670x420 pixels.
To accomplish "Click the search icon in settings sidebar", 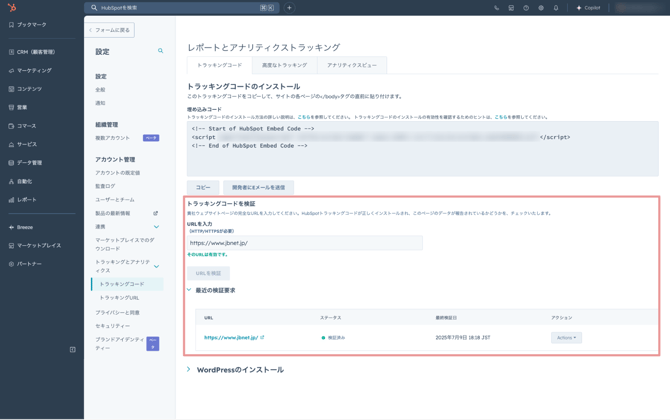I will (160, 51).
